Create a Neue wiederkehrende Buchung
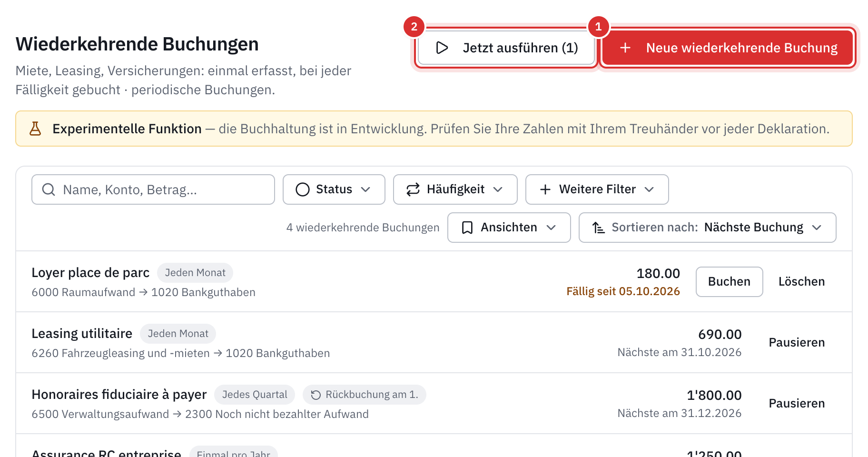The height and width of the screenshot is (457, 868). pos(728,48)
